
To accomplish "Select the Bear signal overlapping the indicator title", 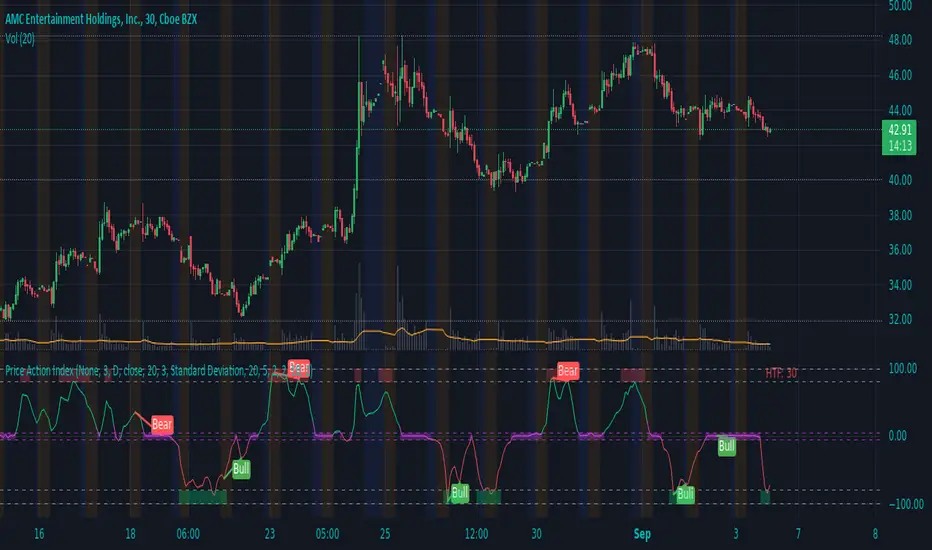I will (x=299, y=369).
